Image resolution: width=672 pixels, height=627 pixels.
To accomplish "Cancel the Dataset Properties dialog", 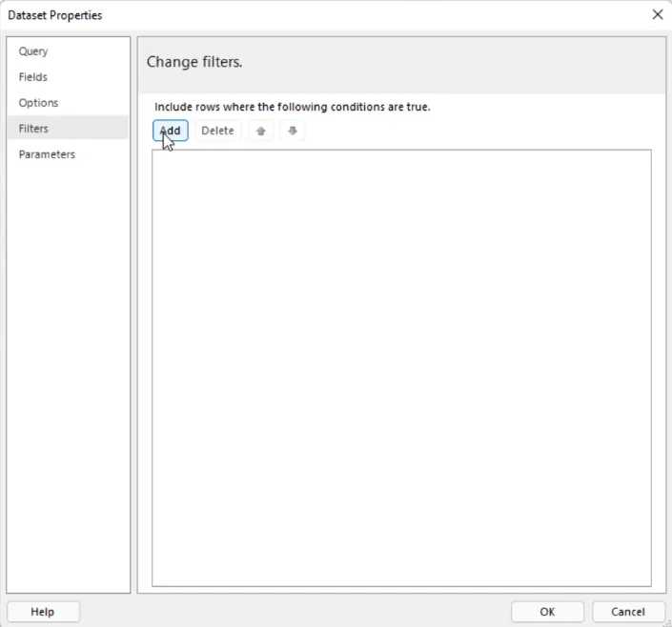I will (x=627, y=612).
